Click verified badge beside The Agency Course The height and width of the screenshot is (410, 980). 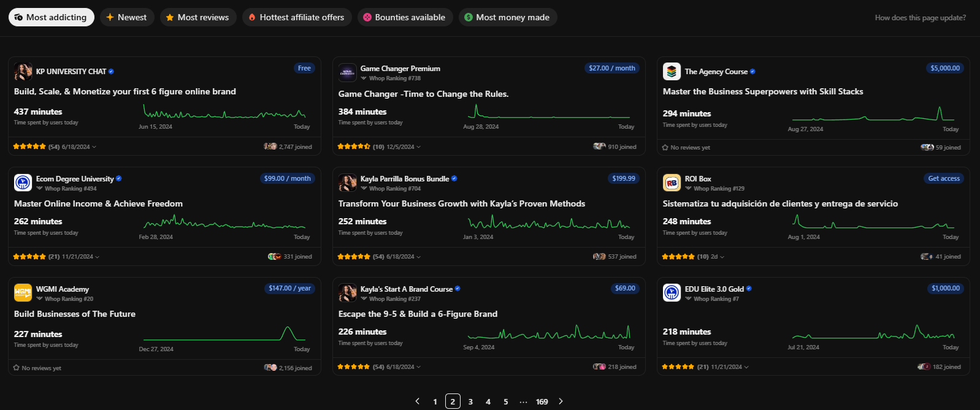[752, 72]
